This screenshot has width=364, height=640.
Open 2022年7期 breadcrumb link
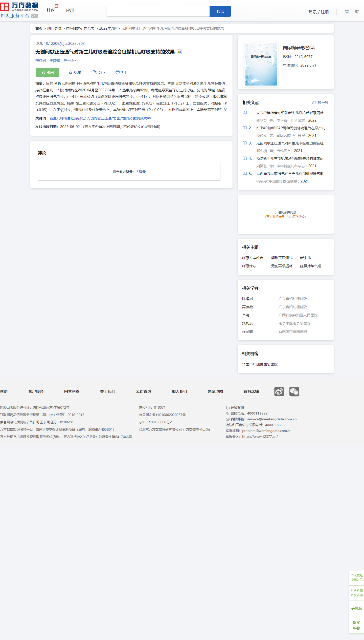[x=108, y=28]
